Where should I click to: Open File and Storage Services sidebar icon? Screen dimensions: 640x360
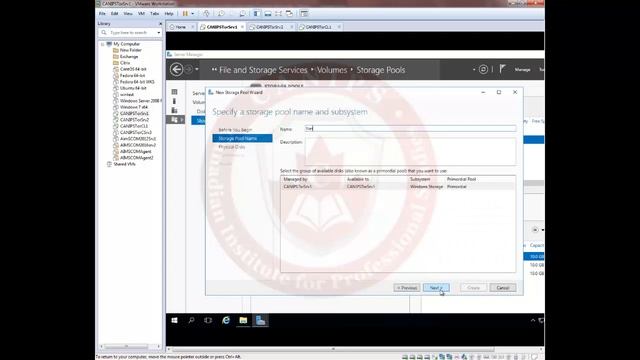click(x=175, y=120)
